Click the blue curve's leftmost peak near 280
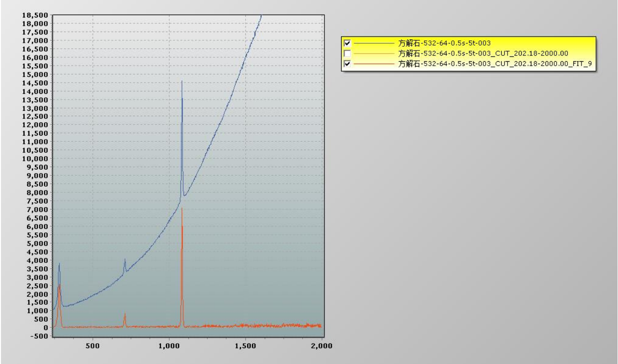This screenshot has width=618, height=364. [59, 264]
